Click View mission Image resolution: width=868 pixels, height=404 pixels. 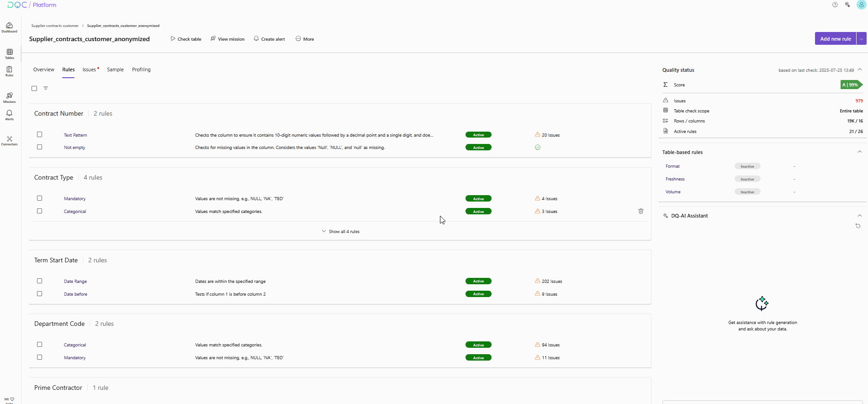[x=228, y=39]
